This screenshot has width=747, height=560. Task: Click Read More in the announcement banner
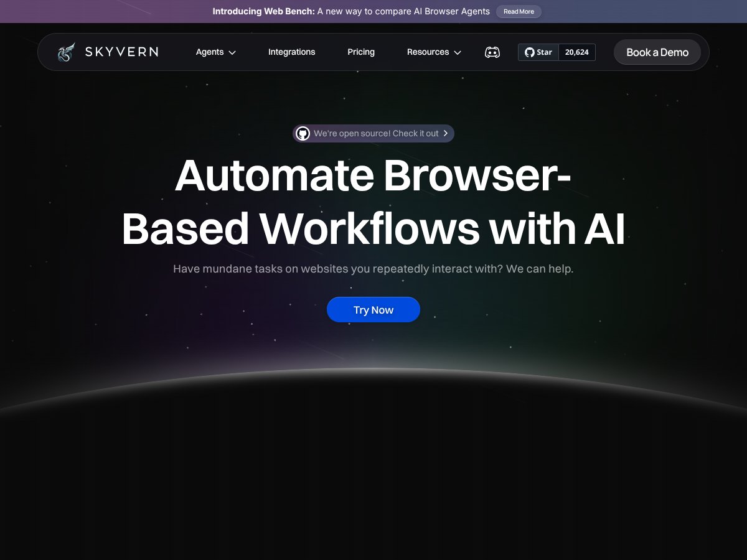(519, 11)
